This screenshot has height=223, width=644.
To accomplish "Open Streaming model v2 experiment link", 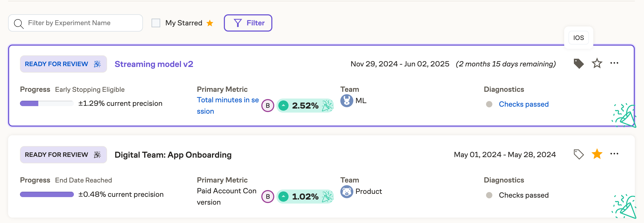I will coord(154,64).
